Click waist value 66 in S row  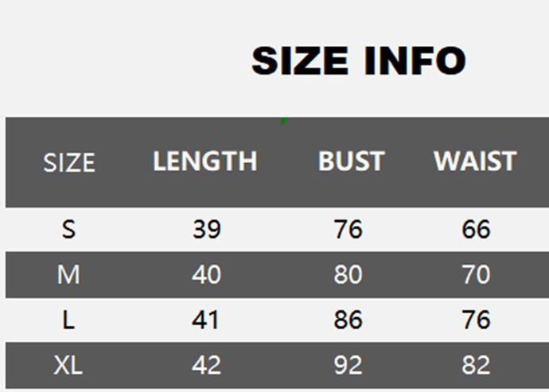point(476,230)
